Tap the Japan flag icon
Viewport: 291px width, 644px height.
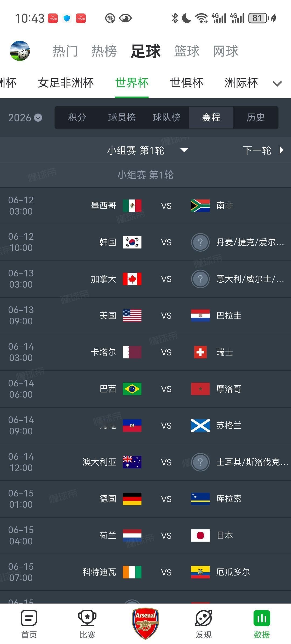pos(200,535)
